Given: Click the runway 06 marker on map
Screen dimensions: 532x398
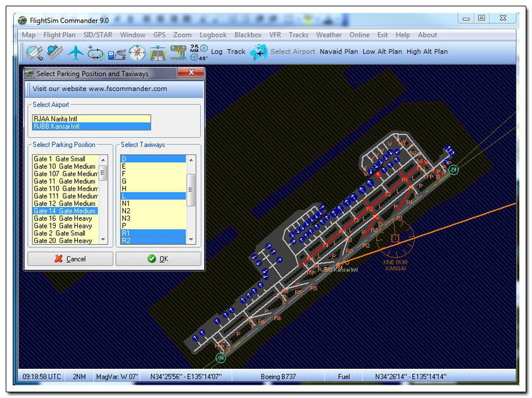Looking at the screenshot, I should pos(221,358).
